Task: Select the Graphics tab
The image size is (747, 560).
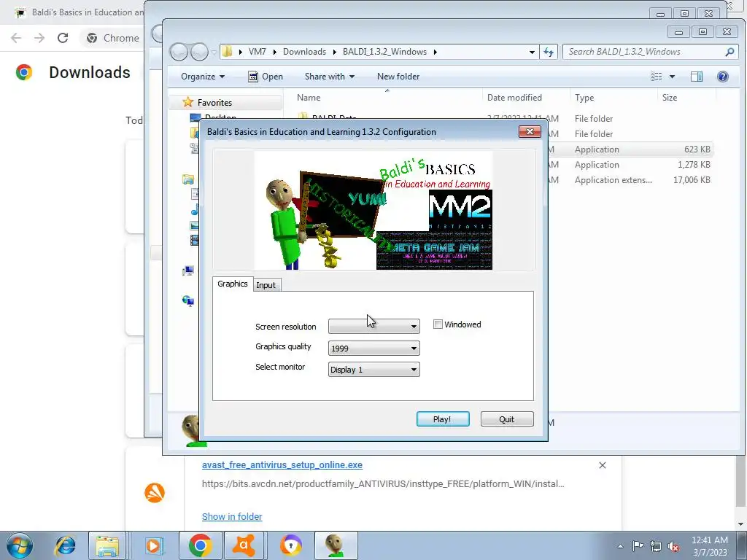Action: tap(233, 284)
